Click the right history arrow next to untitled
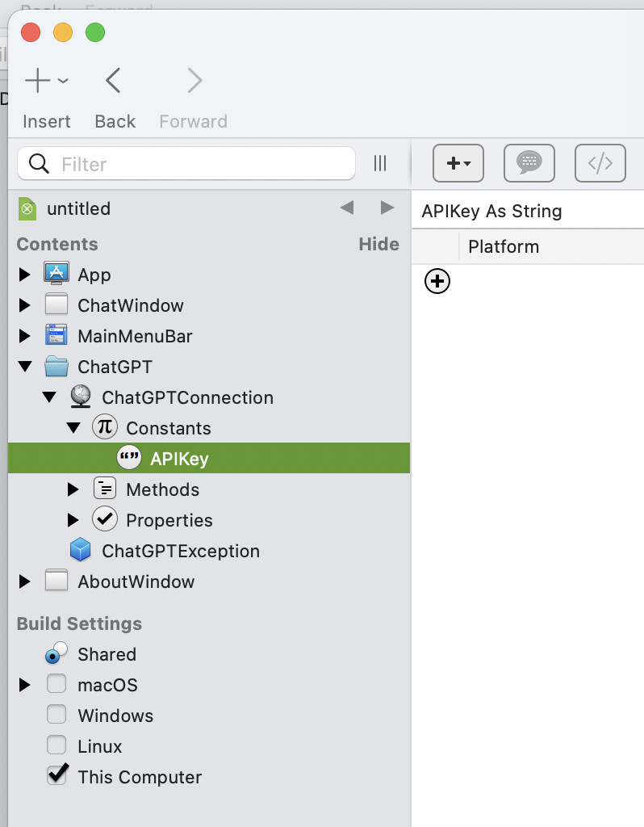644x827 pixels. (x=387, y=208)
